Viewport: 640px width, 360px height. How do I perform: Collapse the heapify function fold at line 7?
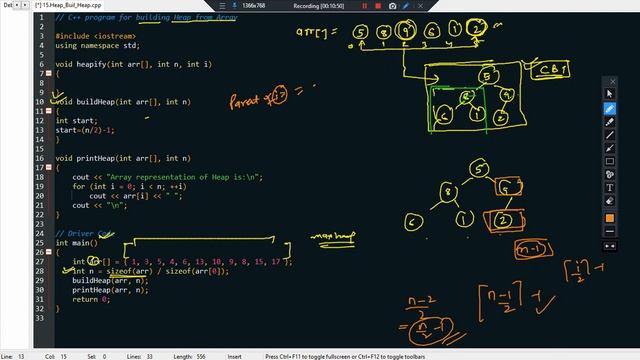pos(49,73)
